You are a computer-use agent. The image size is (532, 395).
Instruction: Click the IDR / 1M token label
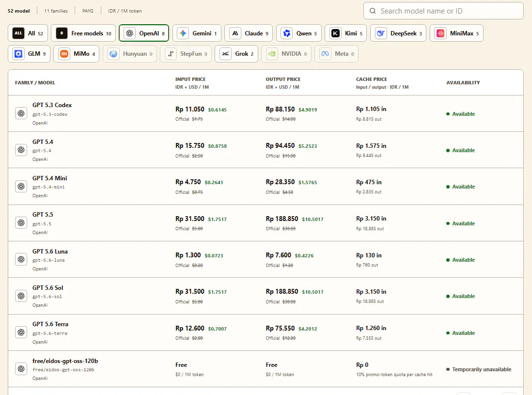[125, 11]
